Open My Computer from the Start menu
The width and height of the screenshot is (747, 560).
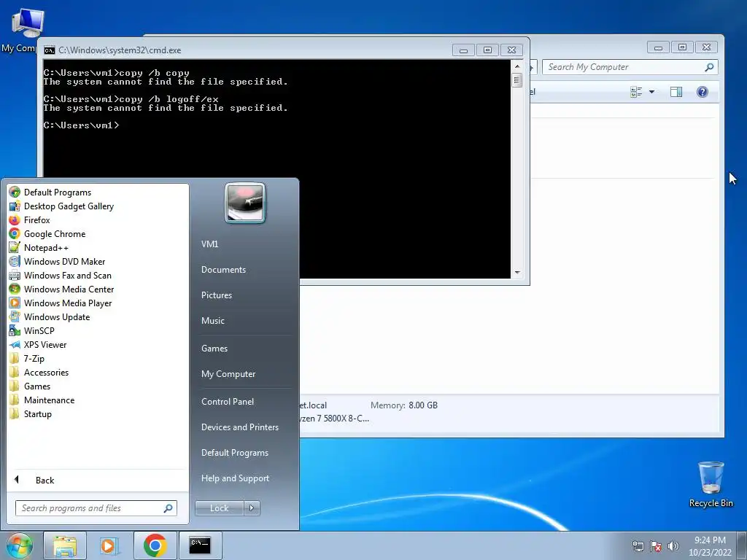228,374
